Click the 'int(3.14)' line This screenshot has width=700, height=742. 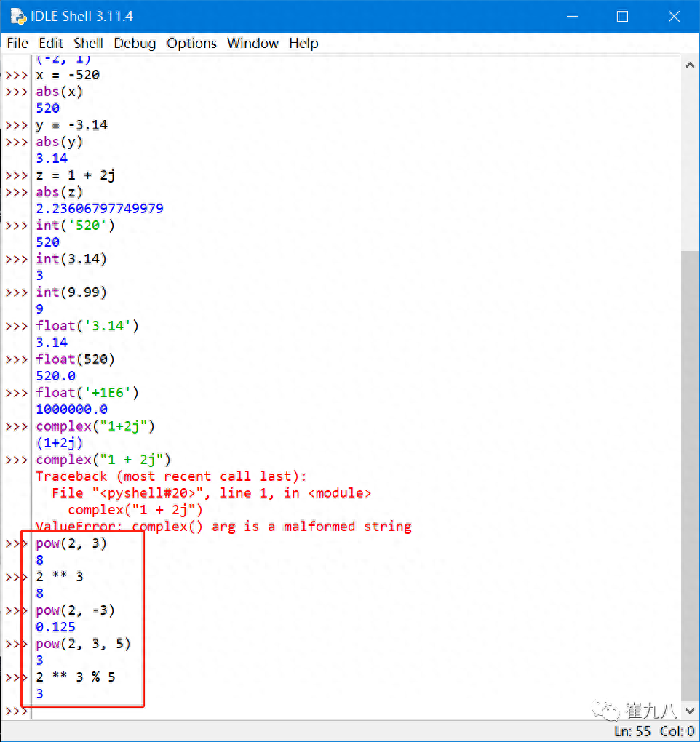click(71, 259)
